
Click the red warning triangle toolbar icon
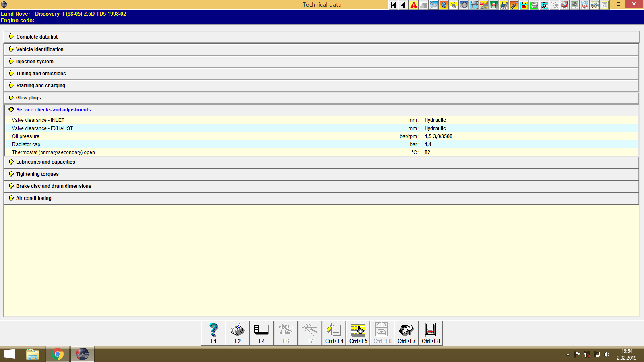413,5
